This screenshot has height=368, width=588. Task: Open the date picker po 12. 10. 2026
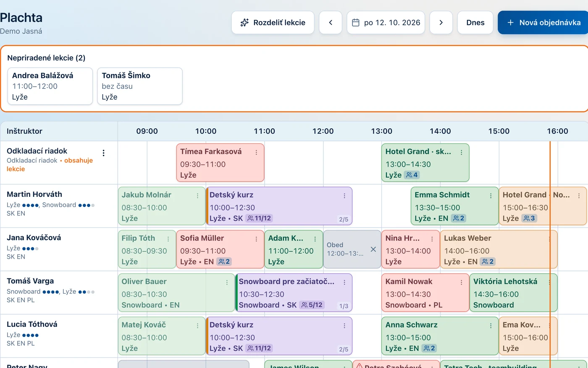pos(386,23)
